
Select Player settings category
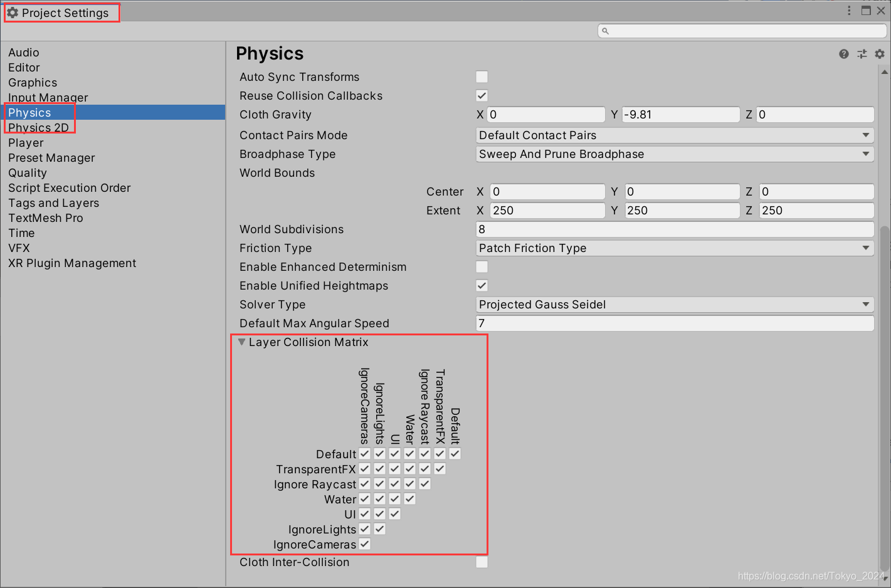click(26, 143)
